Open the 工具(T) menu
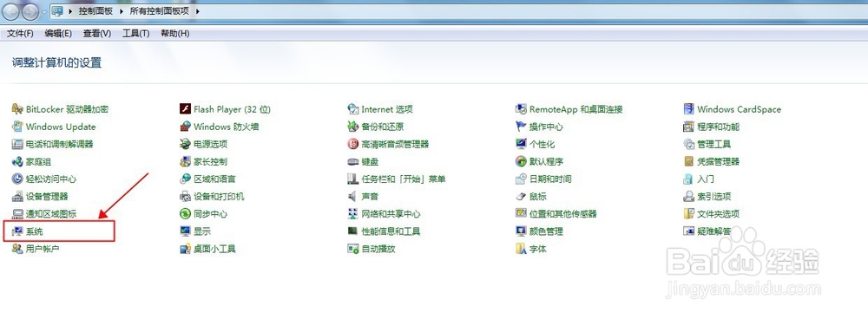 [135, 33]
